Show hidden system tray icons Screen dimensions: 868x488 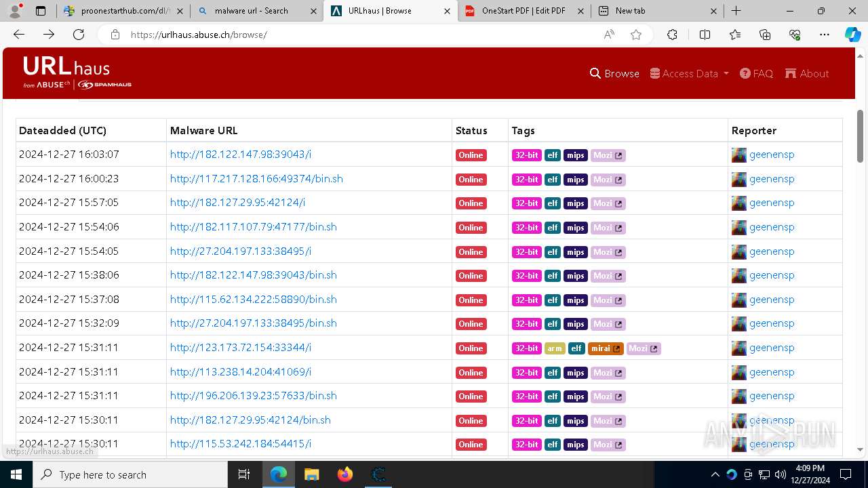(x=715, y=474)
